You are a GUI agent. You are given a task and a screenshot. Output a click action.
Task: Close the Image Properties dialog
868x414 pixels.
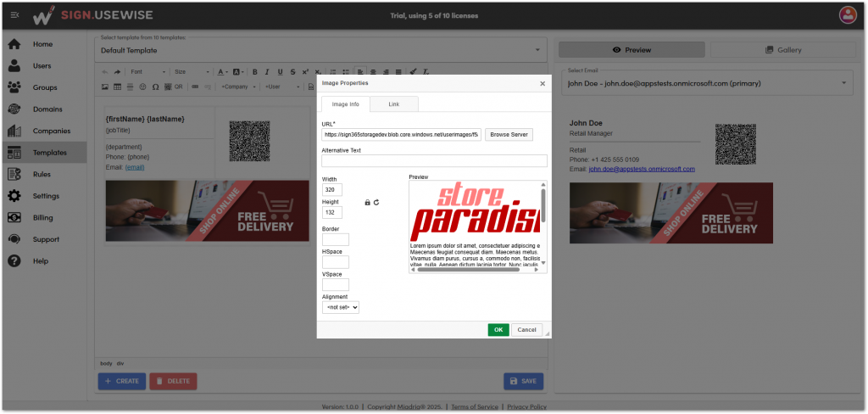pyautogui.click(x=542, y=84)
